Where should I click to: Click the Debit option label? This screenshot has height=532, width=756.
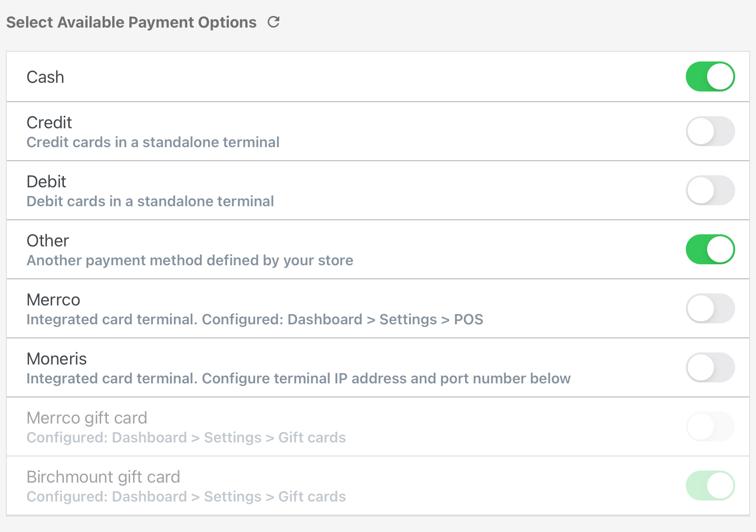click(x=46, y=182)
